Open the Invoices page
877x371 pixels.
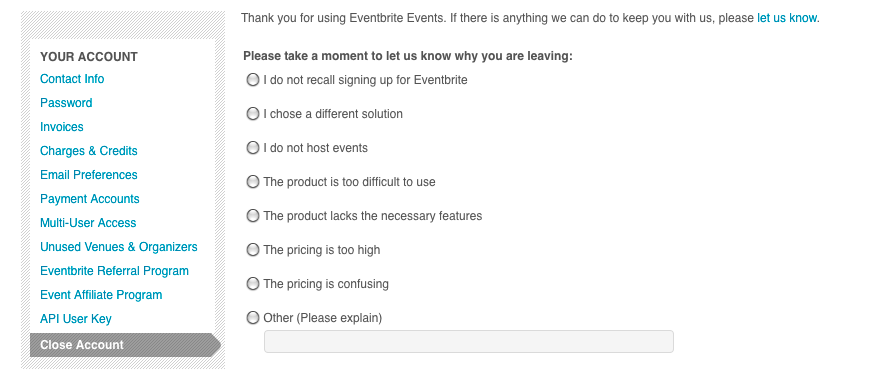pos(62,127)
